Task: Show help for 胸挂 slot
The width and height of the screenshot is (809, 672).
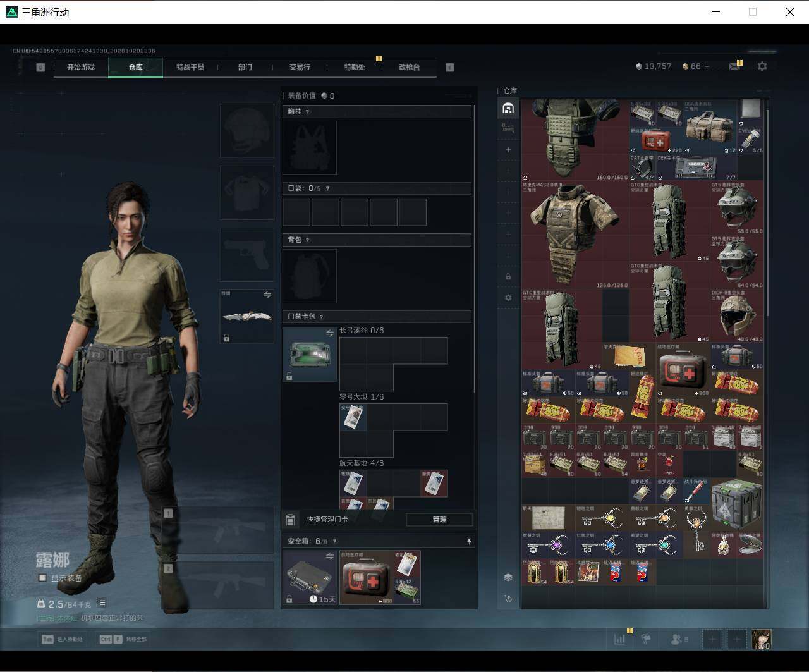Action: pyautogui.click(x=308, y=112)
